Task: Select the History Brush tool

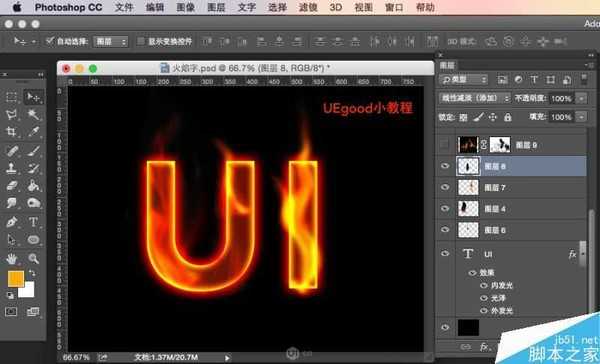Action: pyautogui.click(x=33, y=168)
